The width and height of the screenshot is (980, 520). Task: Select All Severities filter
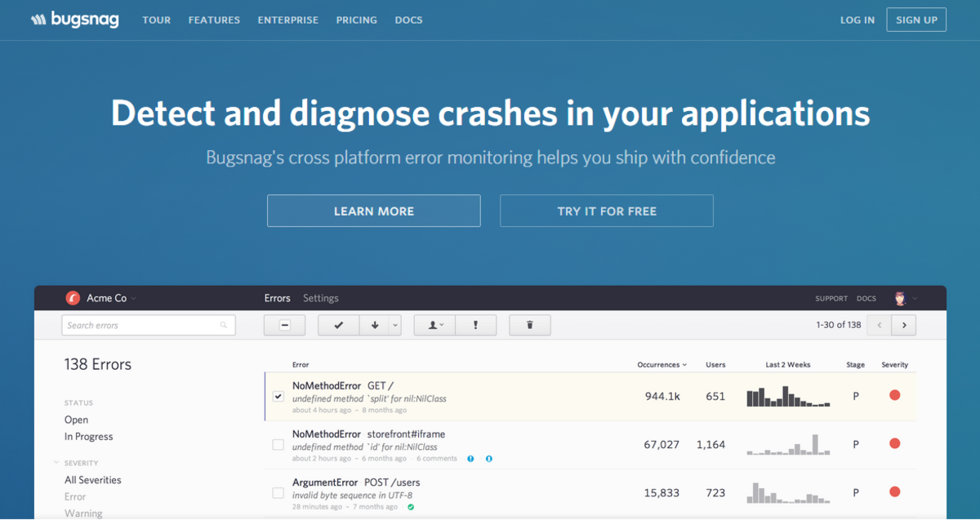pos(93,480)
